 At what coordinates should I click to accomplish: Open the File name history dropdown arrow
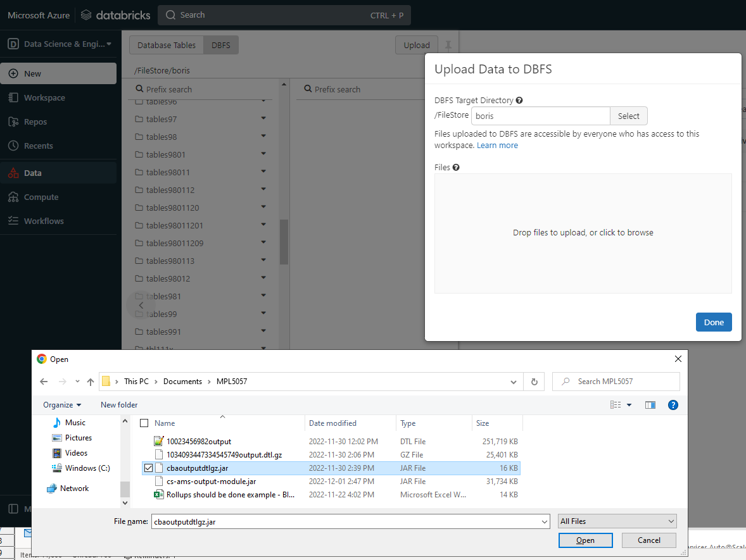[x=544, y=522]
